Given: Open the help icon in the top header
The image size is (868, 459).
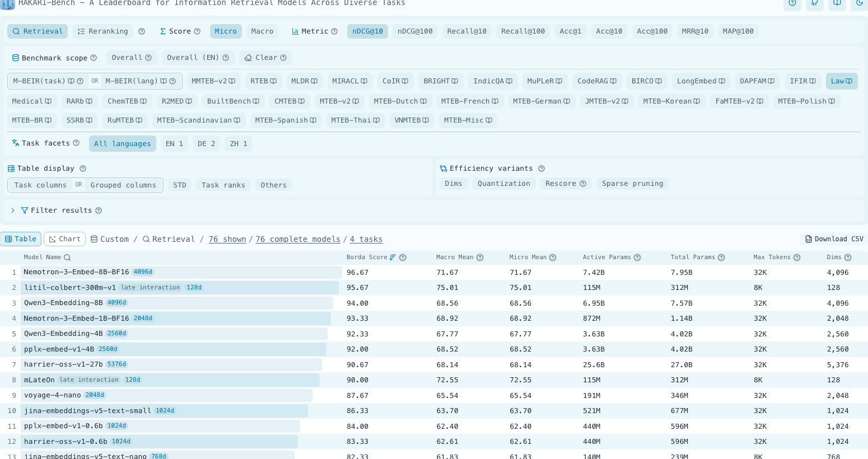Looking at the screenshot, I should (792, 3).
